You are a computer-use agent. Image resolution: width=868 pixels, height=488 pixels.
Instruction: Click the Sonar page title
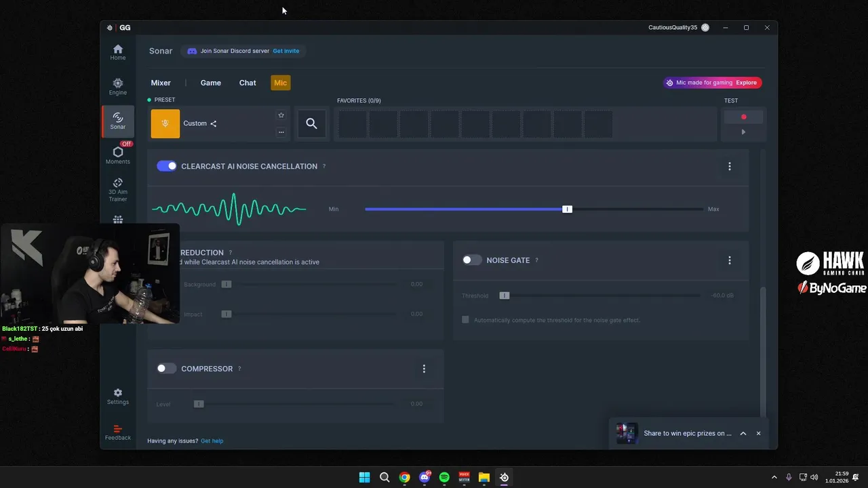pyautogui.click(x=161, y=51)
